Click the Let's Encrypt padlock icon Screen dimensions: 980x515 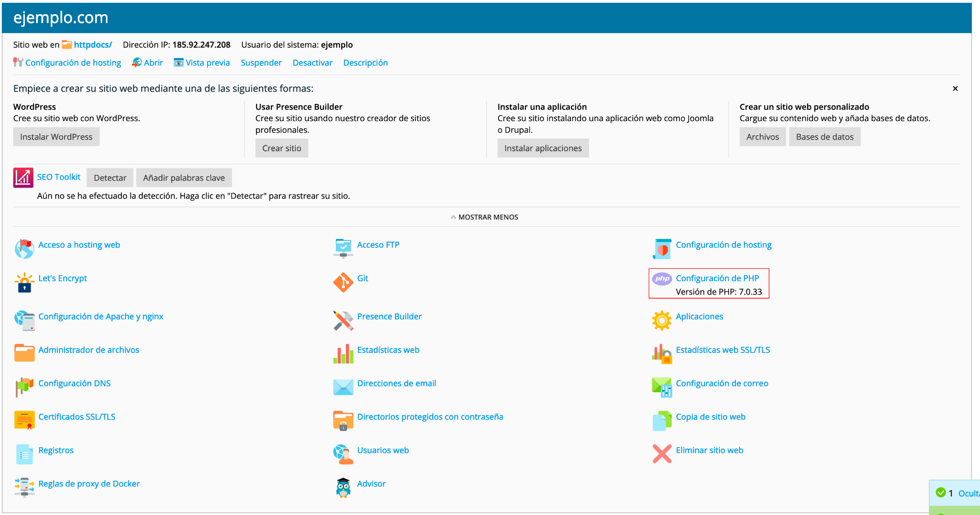pyautogui.click(x=24, y=283)
